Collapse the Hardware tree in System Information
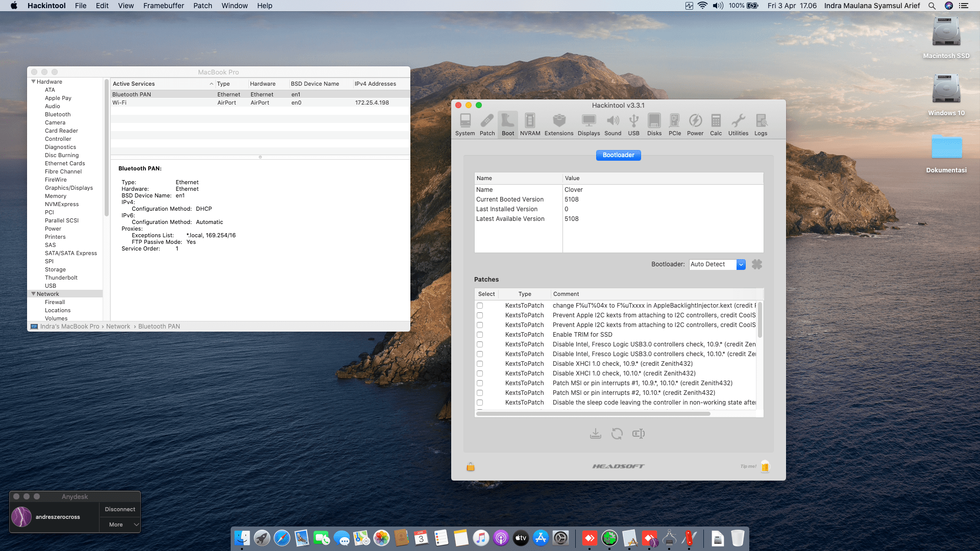Viewport: 980px width, 551px height. coord(34,82)
